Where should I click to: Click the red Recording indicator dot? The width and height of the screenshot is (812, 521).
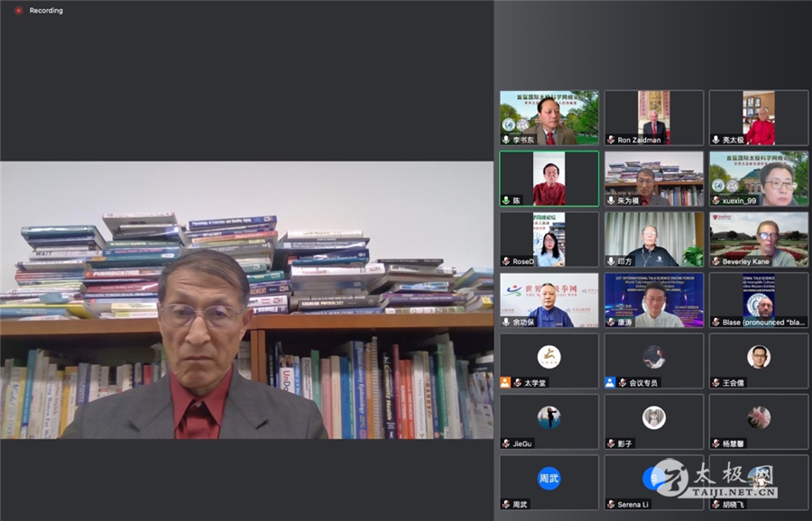coord(18,11)
